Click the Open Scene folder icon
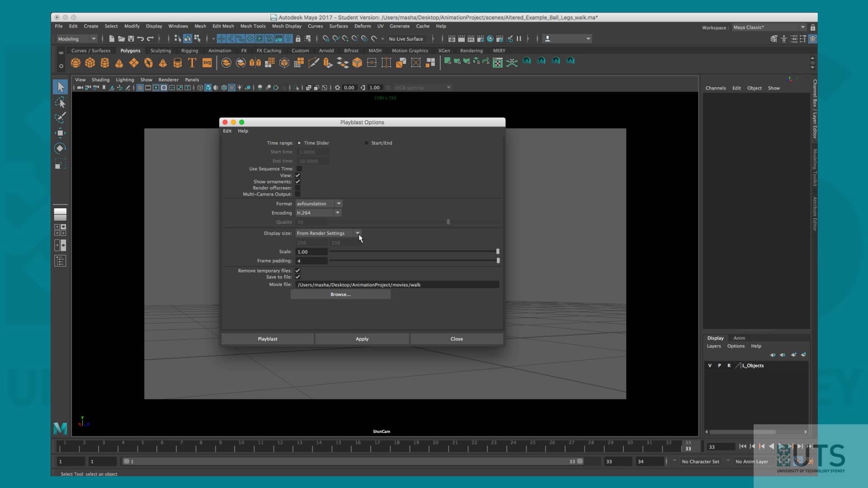 [x=121, y=39]
